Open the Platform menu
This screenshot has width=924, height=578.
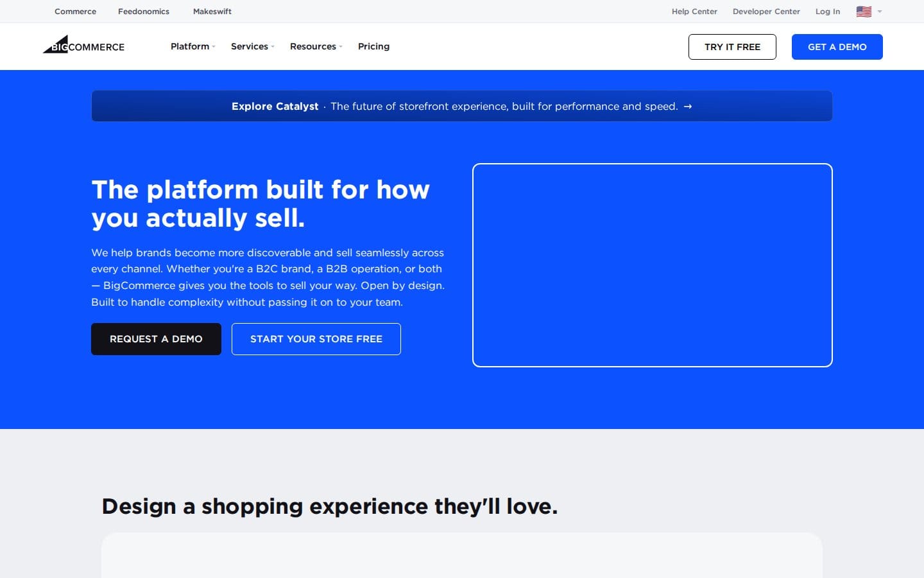[x=193, y=46]
